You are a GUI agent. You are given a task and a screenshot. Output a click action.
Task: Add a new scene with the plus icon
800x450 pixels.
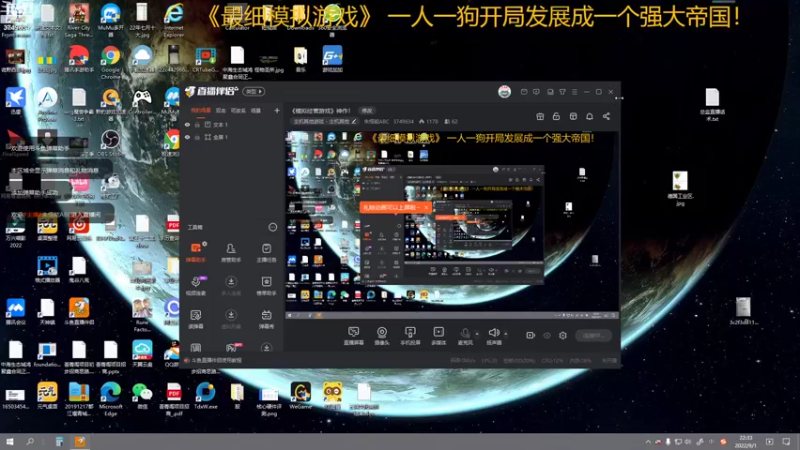tap(277, 110)
